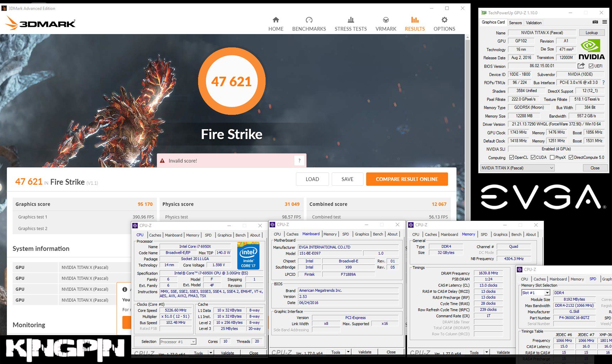
Task: Open the Processor #1 selection dropdown
Action: (178, 342)
